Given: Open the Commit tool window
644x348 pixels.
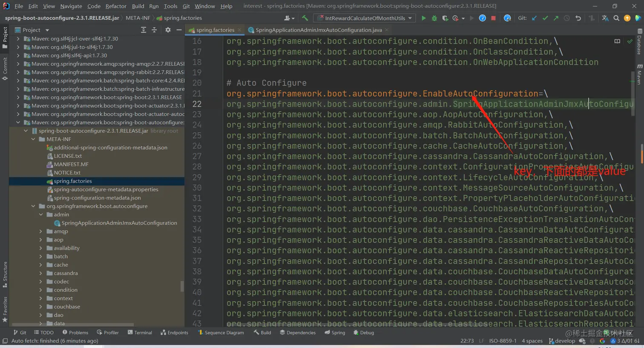Looking at the screenshot, I should [5, 69].
